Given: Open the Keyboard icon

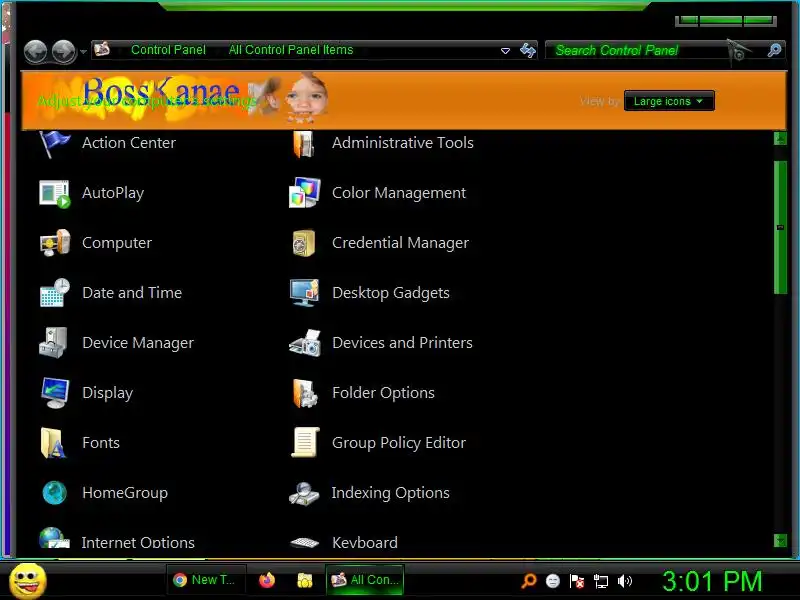Looking at the screenshot, I should pos(304,543).
